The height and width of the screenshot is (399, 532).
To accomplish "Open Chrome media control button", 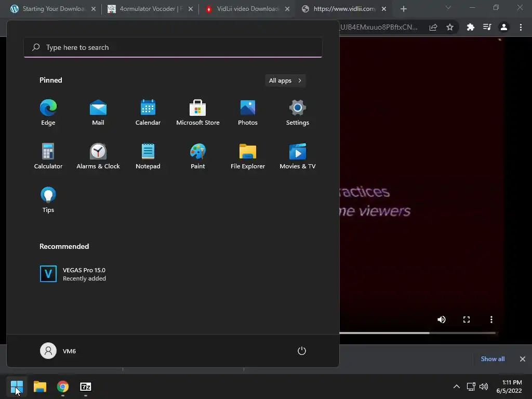I will point(487,27).
